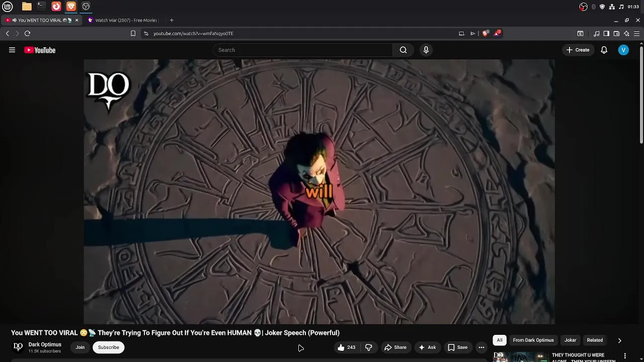Bookmark this page with bookmark icon
644x362 pixels.
(x=133, y=34)
